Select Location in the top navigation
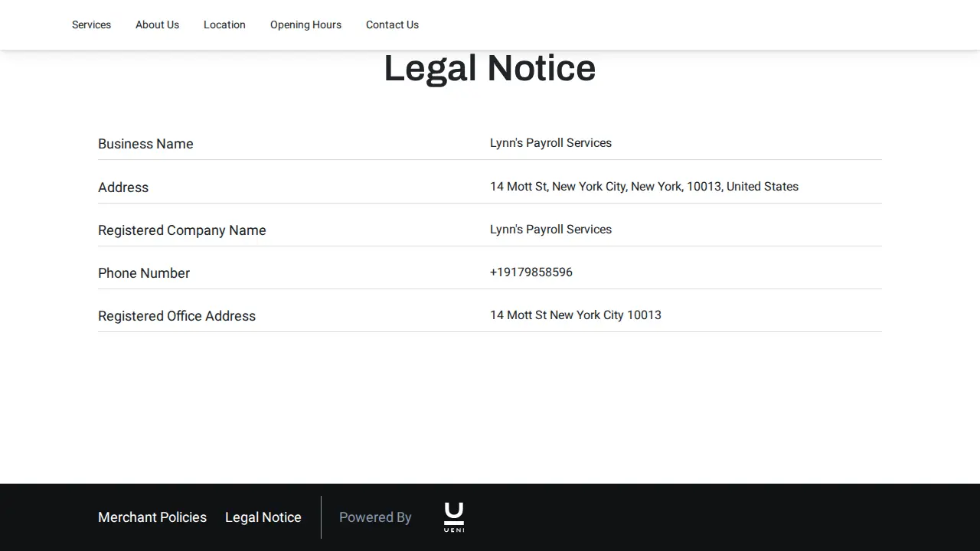980x551 pixels. click(x=224, y=24)
